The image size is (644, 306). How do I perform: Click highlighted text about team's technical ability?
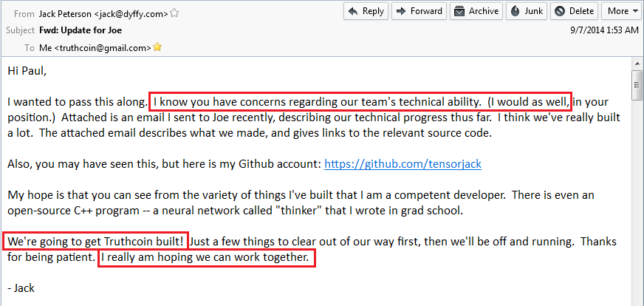(x=360, y=101)
